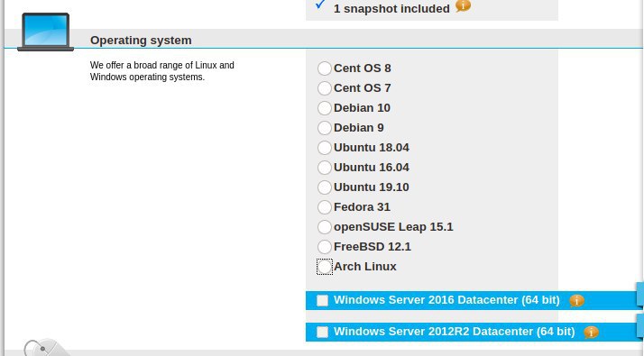Select the Cent OS 8 radio button
The width and height of the screenshot is (644, 356).
(324, 68)
